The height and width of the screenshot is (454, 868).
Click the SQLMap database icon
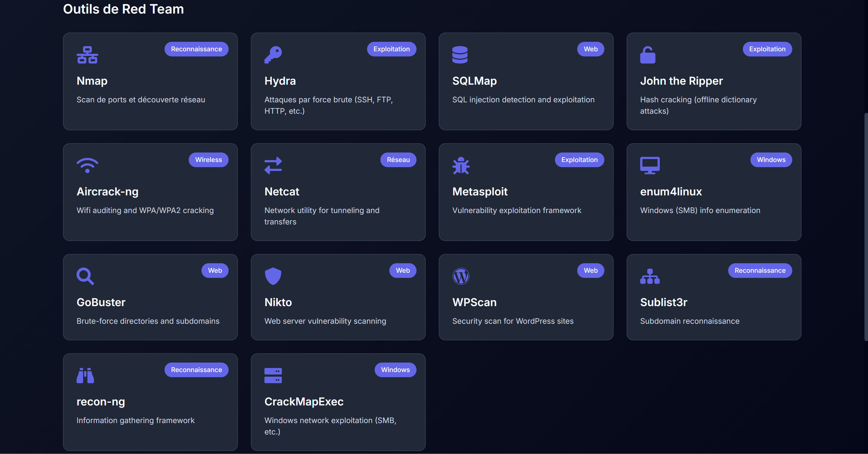pos(460,55)
